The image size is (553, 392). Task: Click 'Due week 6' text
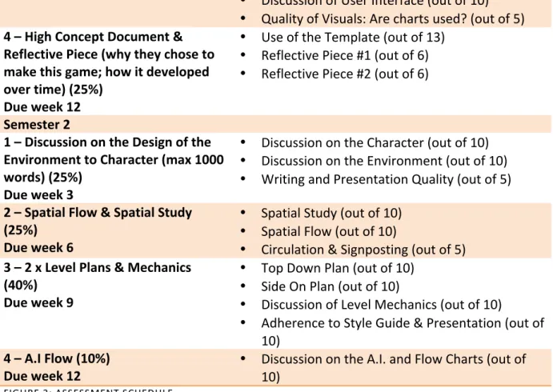[x=38, y=247]
